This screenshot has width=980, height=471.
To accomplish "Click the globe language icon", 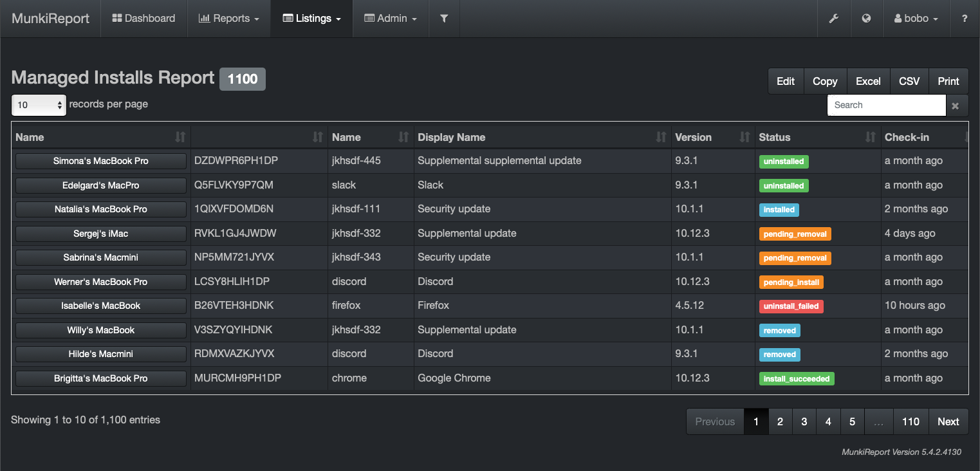I will [x=866, y=18].
